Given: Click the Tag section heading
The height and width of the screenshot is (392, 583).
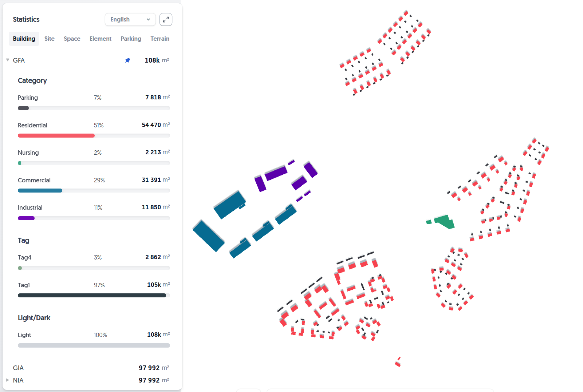Looking at the screenshot, I should (x=23, y=240).
